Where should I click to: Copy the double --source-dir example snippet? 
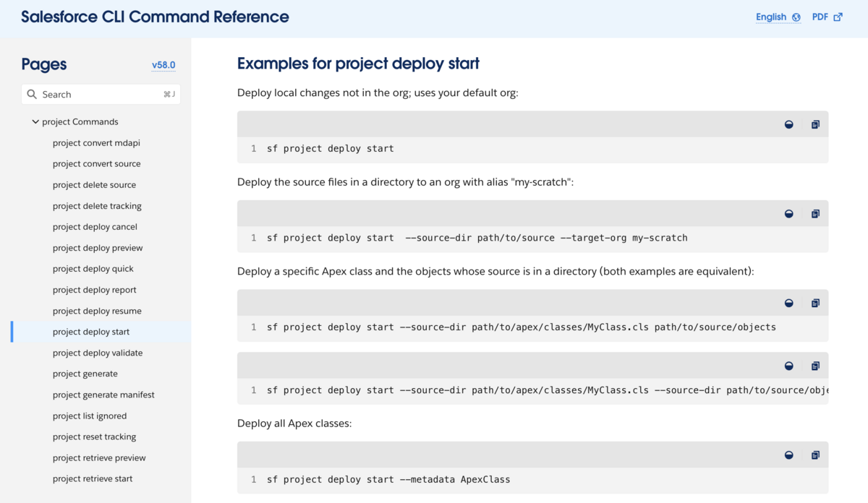click(x=815, y=366)
